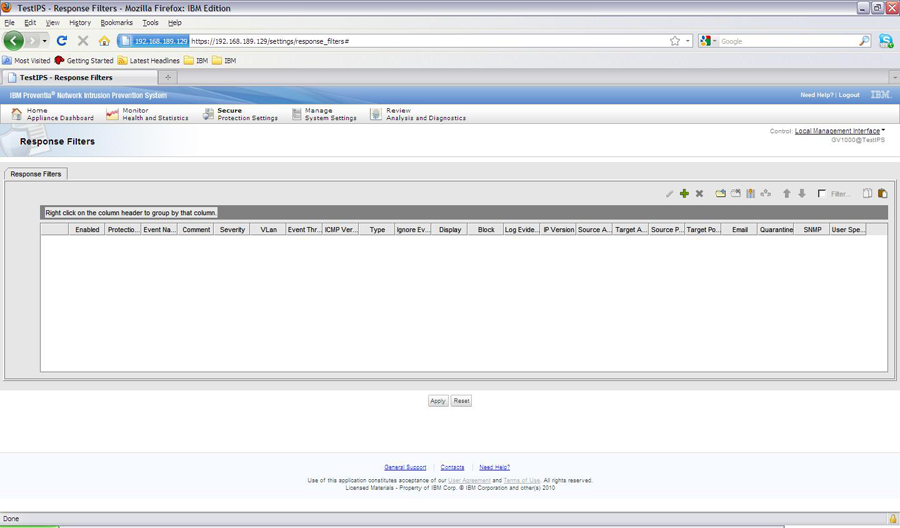Image resolution: width=900 pixels, height=528 pixels.
Task: Click the Reset button
Action: pos(461,401)
